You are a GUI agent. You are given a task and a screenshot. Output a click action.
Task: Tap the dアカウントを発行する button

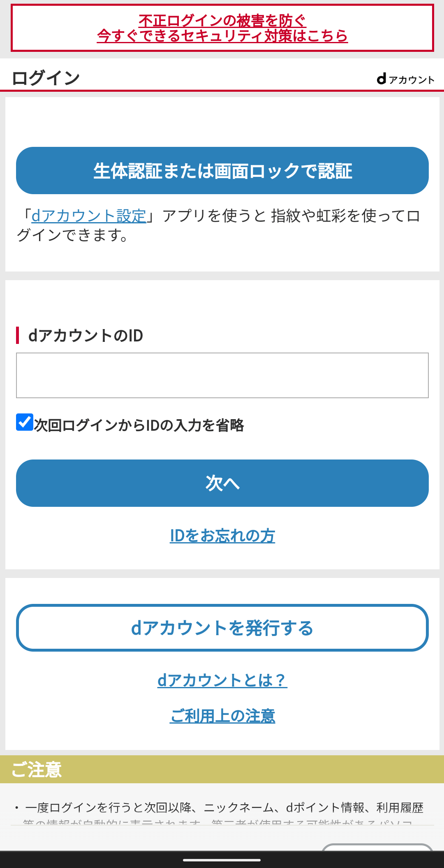[222, 628]
